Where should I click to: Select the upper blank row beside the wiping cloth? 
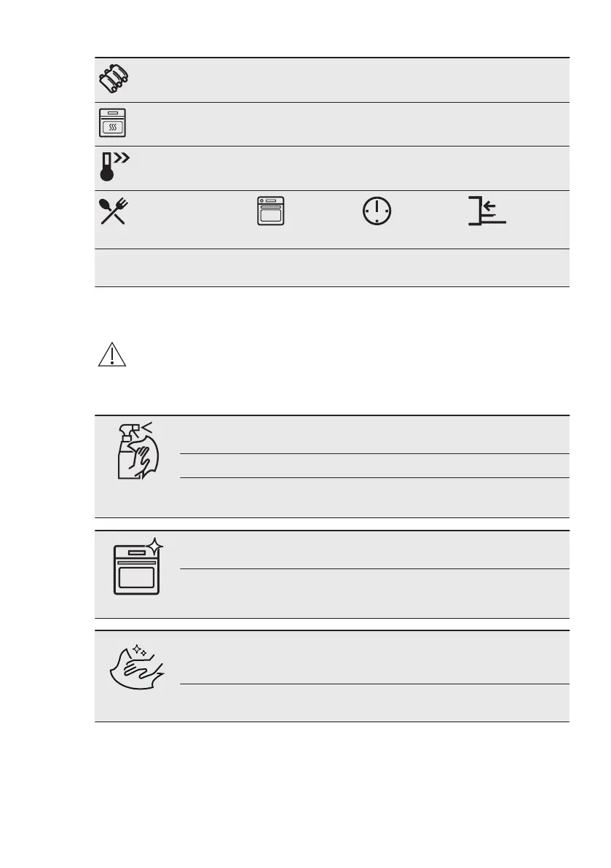coord(374,657)
